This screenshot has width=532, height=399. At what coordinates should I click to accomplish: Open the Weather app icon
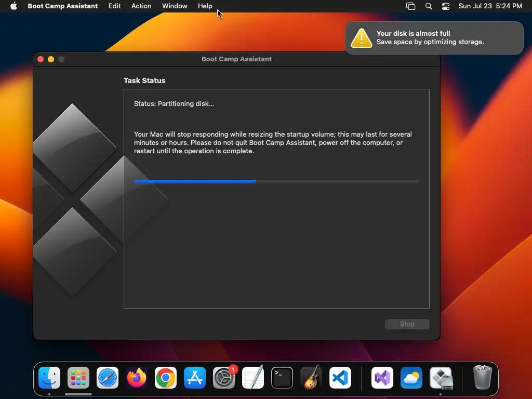411,378
